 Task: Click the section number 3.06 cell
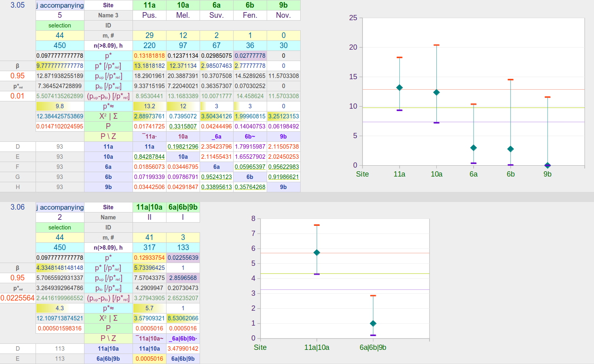(x=17, y=207)
